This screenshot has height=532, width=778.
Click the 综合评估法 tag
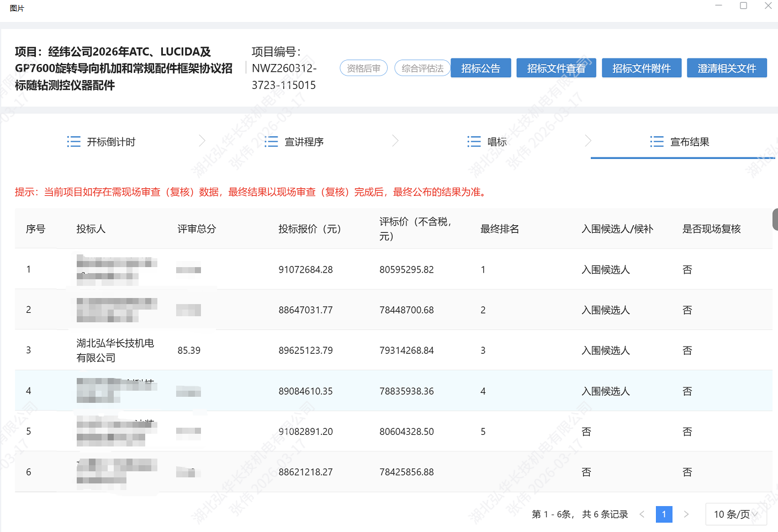point(422,68)
